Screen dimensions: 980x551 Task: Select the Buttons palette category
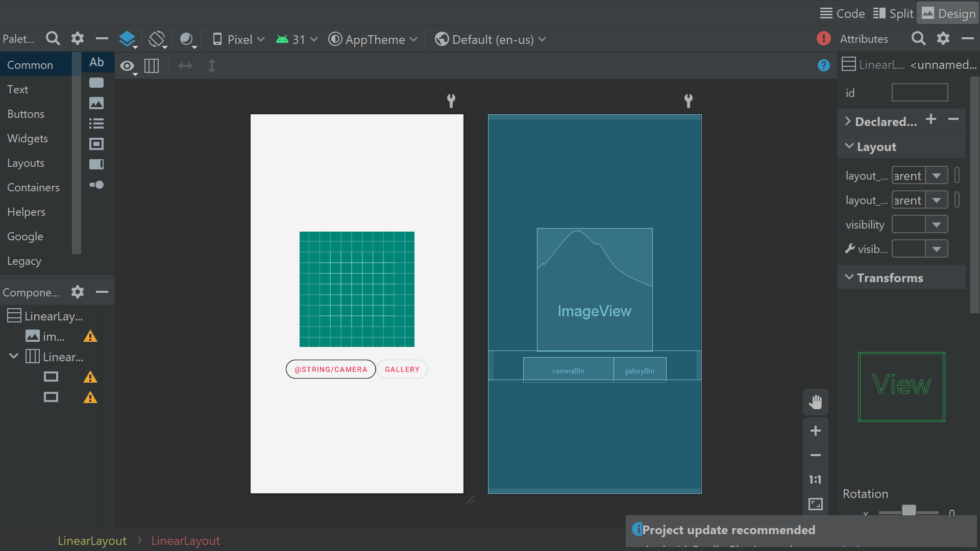click(26, 114)
